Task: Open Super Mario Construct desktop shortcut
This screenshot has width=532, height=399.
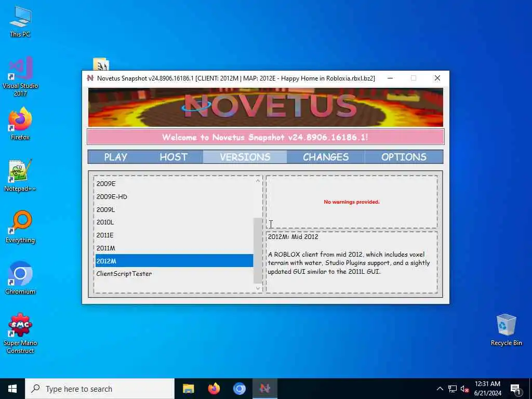Action: [20, 333]
